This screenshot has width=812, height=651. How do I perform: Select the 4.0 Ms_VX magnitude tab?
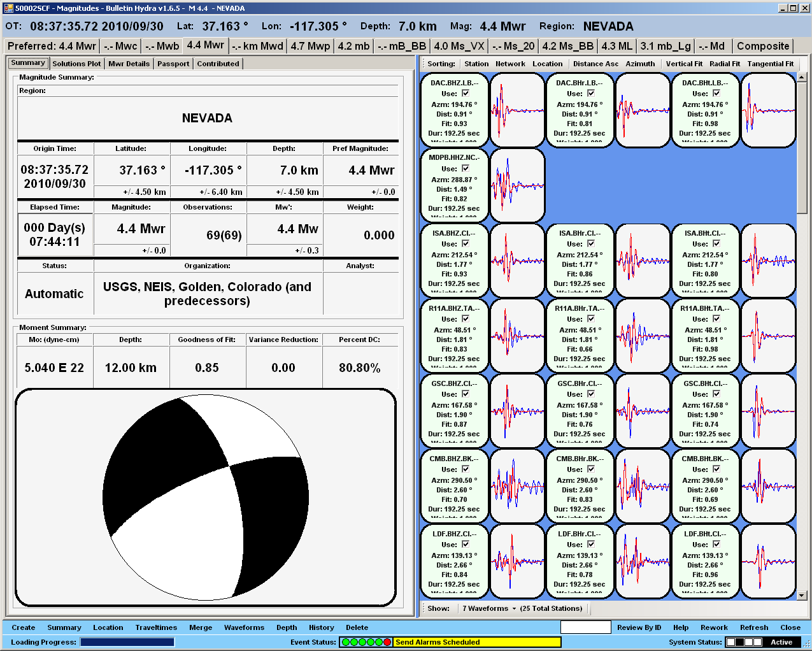point(459,46)
